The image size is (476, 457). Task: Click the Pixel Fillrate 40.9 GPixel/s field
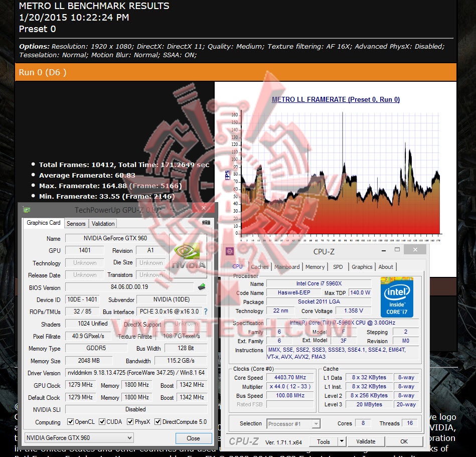[x=88, y=336]
